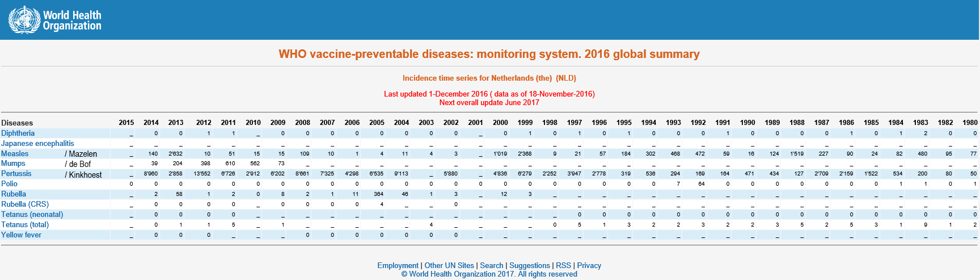Click Measles 2014 value 140
Image resolution: width=980 pixels, height=280 pixels.
tap(153, 154)
